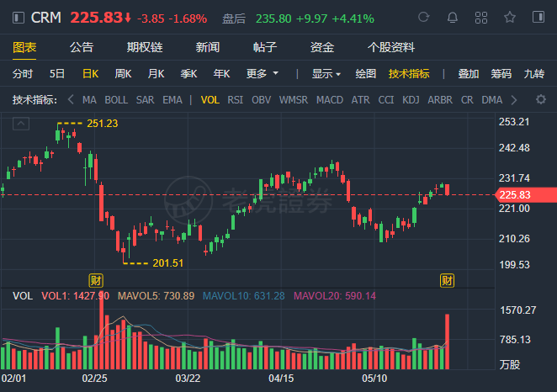Viewport: 557px width, 392px height.
Task: Open the 帖子 tab
Action: point(265,47)
